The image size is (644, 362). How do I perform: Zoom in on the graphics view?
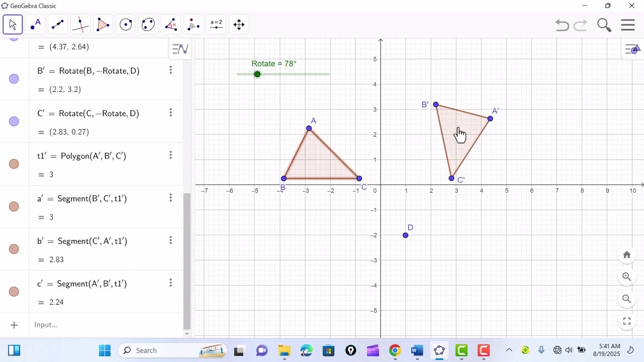tap(627, 277)
